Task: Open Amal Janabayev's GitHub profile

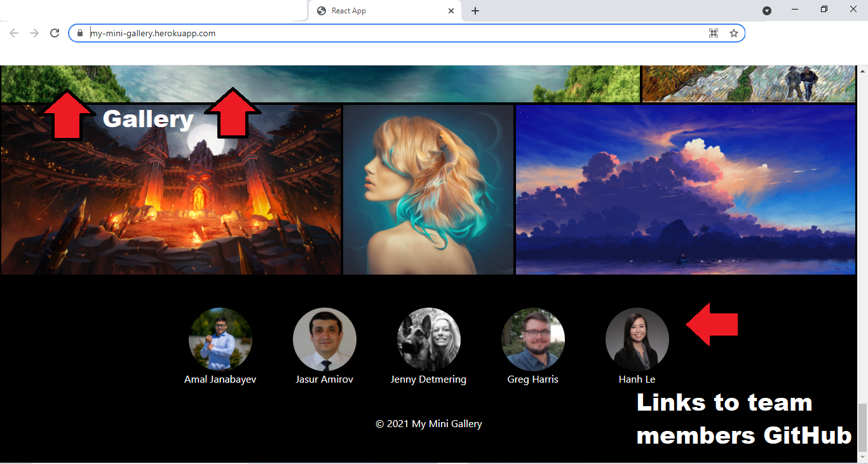Action: point(220,339)
